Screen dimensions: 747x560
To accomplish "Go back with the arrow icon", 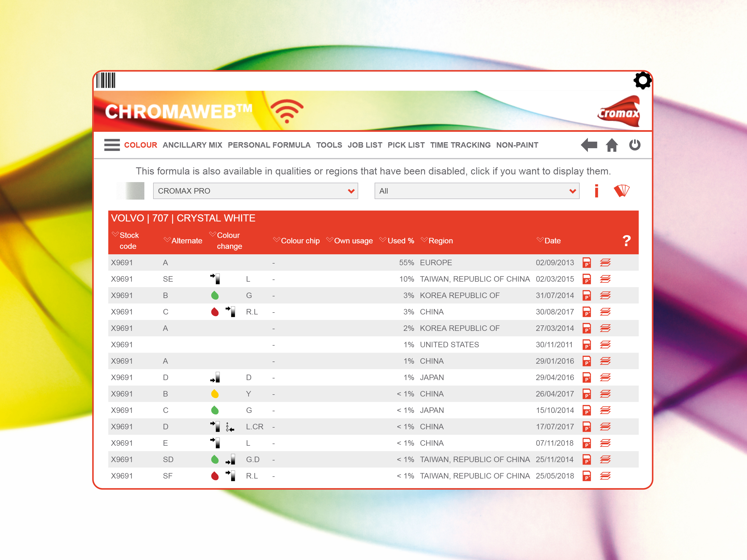I will pyautogui.click(x=589, y=145).
